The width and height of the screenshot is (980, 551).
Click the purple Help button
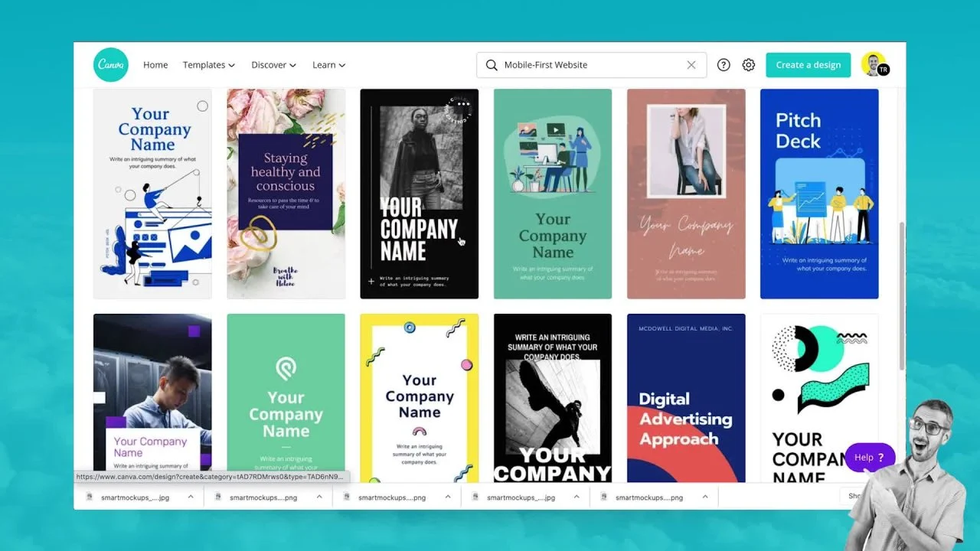click(870, 458)
